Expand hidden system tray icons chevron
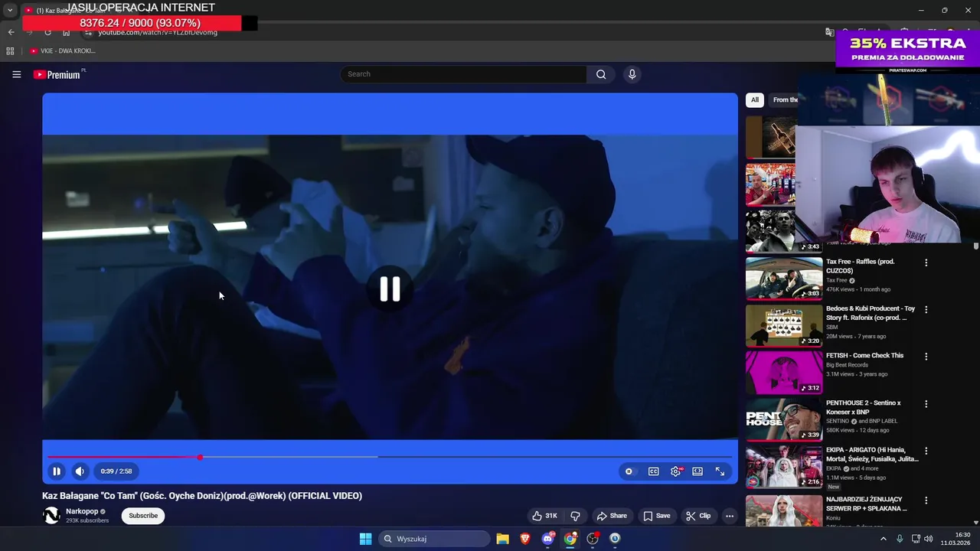This screenshot has height=551, width=980. click(x=883, y=539)
